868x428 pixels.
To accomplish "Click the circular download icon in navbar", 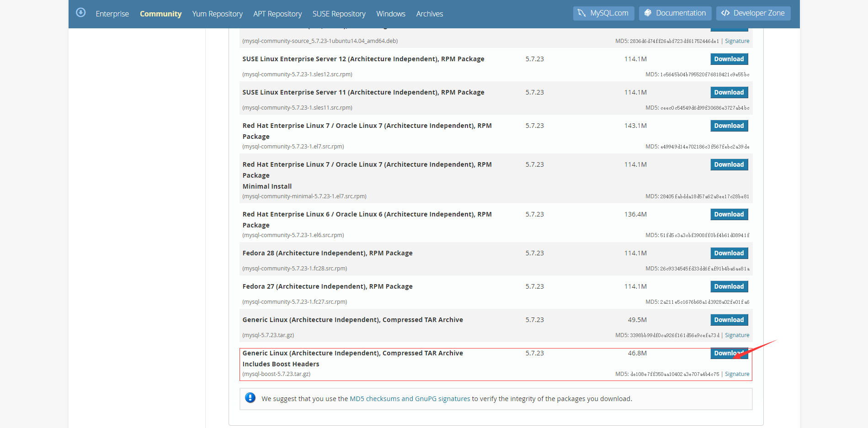I will click(81, 13).
